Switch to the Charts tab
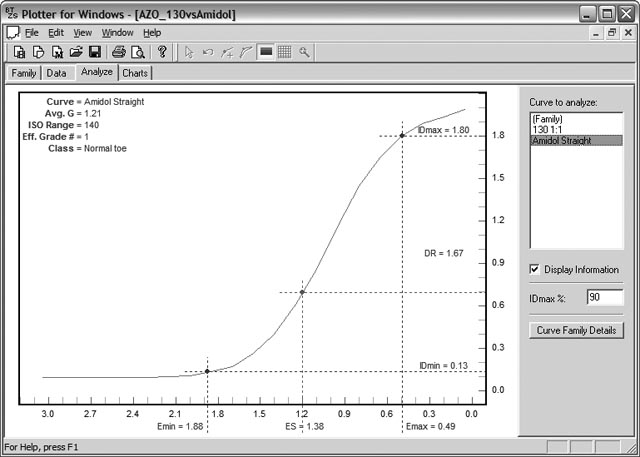Viewport: 640px width, 457px height. [135, 73]
